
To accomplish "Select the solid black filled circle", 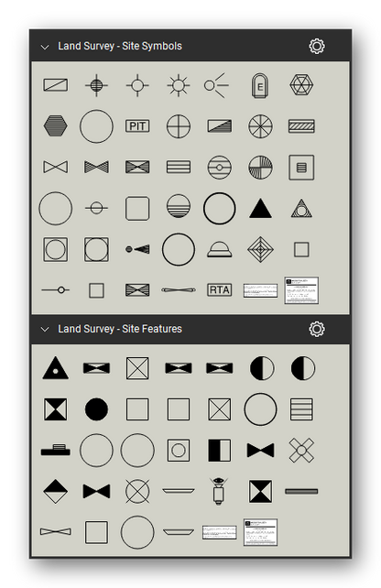I will pos(96,409).
